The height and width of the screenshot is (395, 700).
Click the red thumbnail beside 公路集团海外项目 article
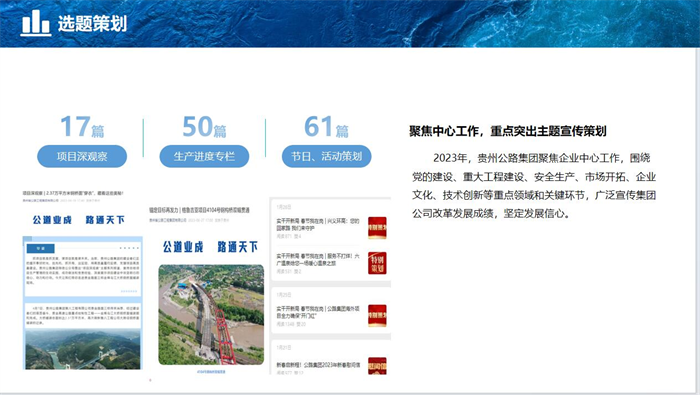tap(377, 316)
